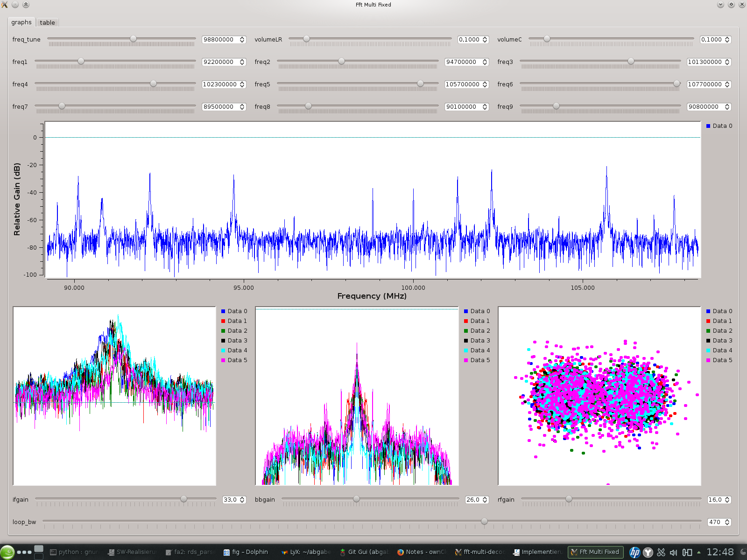Switch to the fft-multi-decode taskbar window
Screen dimensions: 747x560
coord(481,552)
